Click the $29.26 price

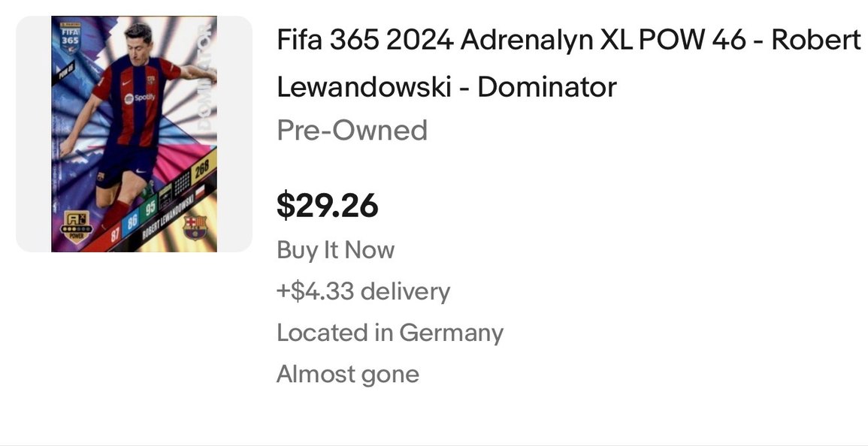pyautogui.click(x=327, y=205)
